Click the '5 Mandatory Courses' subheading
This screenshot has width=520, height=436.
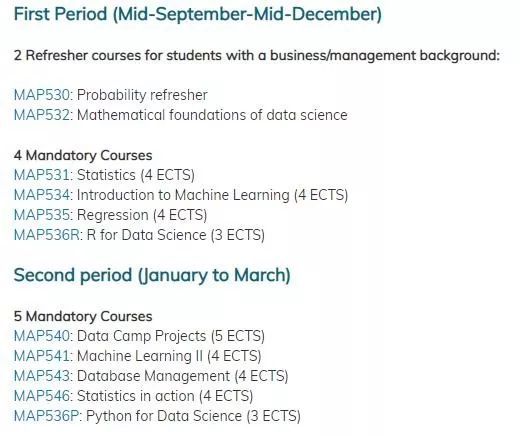(83, 316)
